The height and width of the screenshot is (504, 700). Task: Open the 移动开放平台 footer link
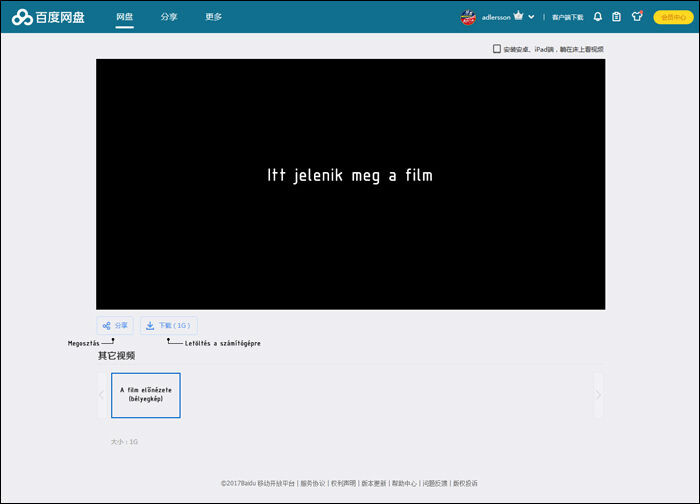[276, 483]
